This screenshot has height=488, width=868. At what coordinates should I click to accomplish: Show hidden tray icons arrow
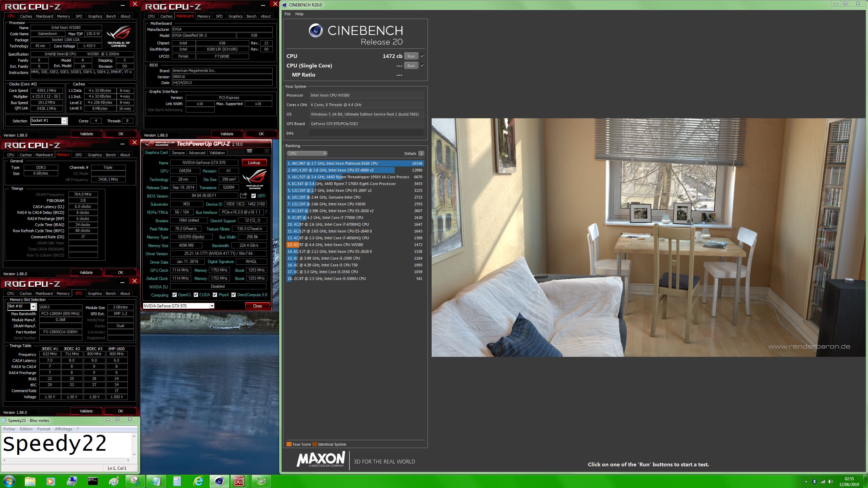point(806,482)
